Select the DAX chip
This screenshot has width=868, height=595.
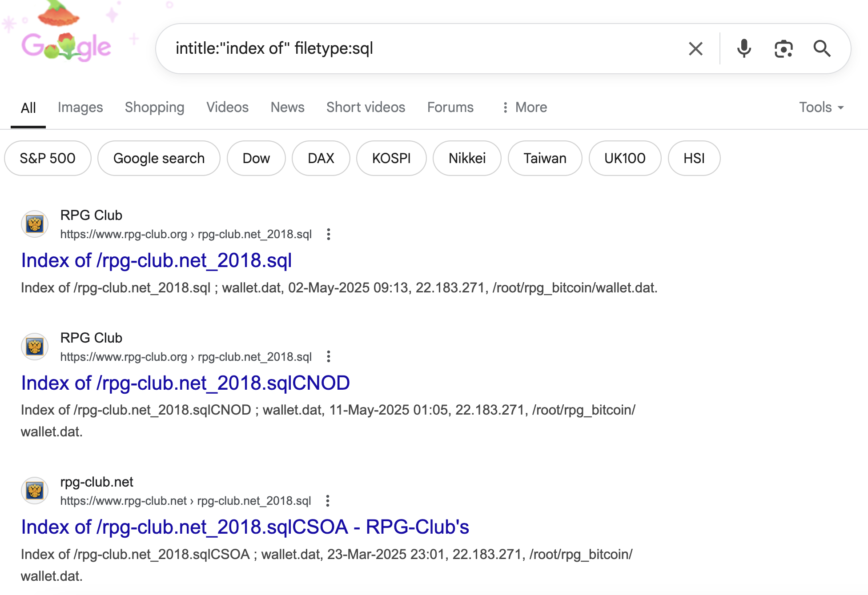tap(321, 158)
